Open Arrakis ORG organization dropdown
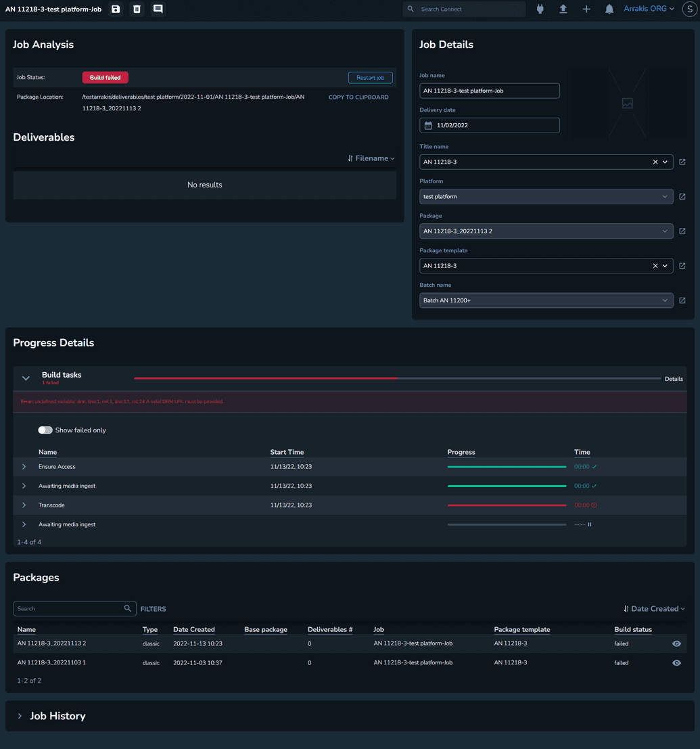 [x=649, y=9]
